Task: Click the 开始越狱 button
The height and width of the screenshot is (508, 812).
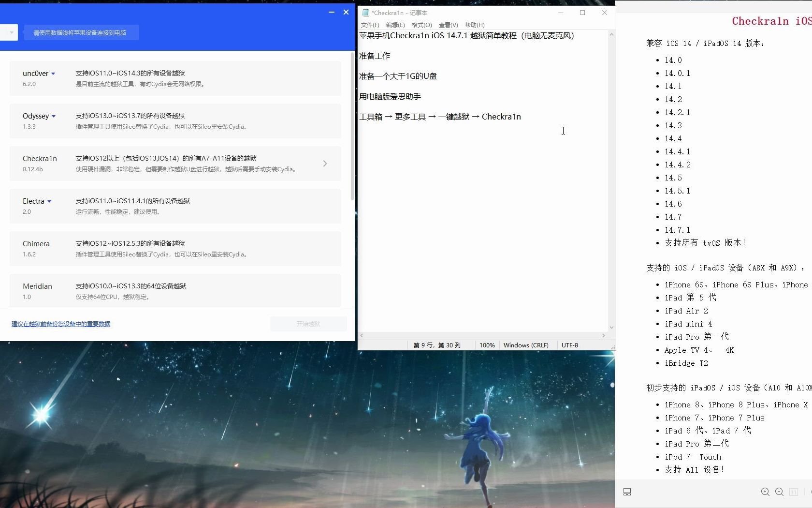Action: (308, 324)
